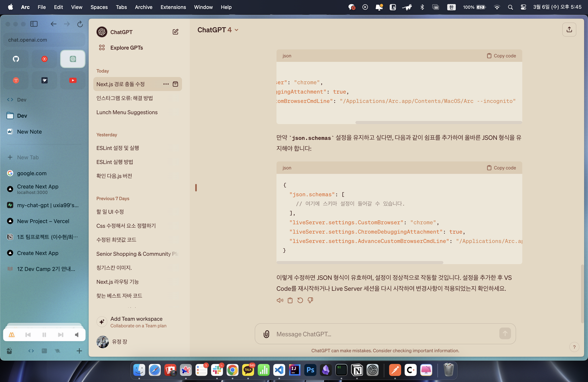Focus the Message ChatGPT input field
The image size is (588, 382).
click(385, 334)
